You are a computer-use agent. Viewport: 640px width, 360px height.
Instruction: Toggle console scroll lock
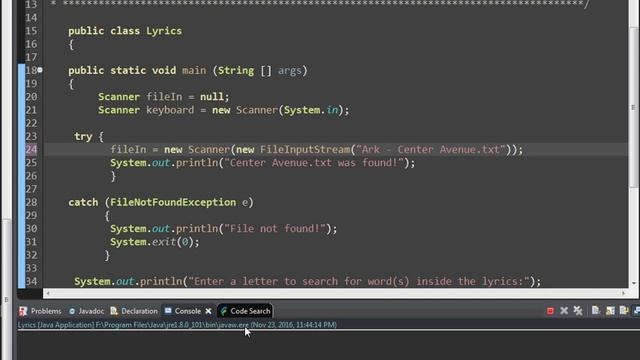click(610, 311)
